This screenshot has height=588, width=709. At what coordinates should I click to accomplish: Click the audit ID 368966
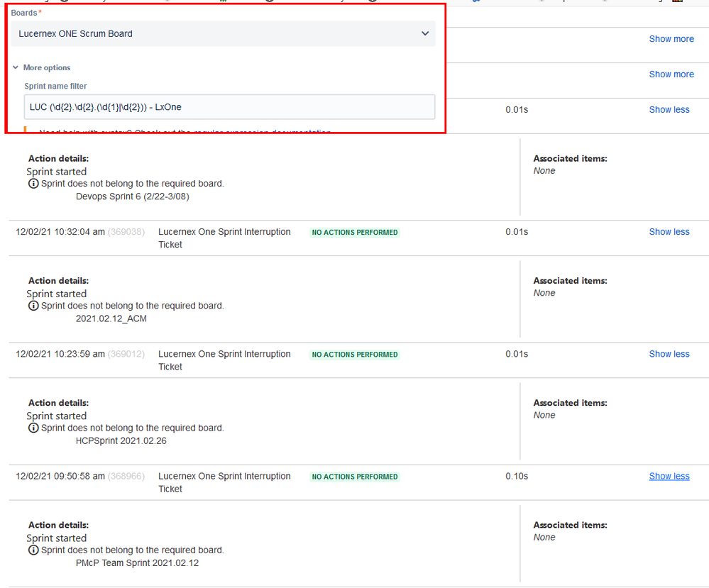[126, 476]
